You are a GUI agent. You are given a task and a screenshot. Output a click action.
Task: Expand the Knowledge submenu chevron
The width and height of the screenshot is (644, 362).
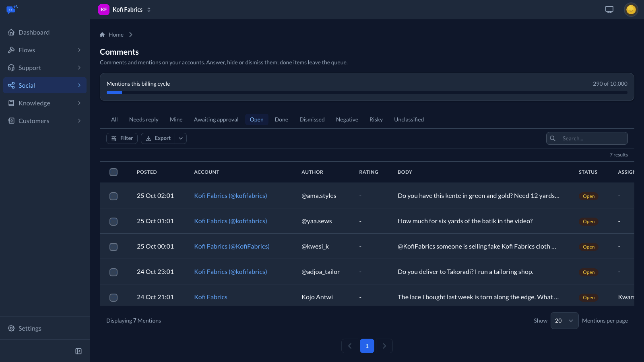tap(79, 103)
